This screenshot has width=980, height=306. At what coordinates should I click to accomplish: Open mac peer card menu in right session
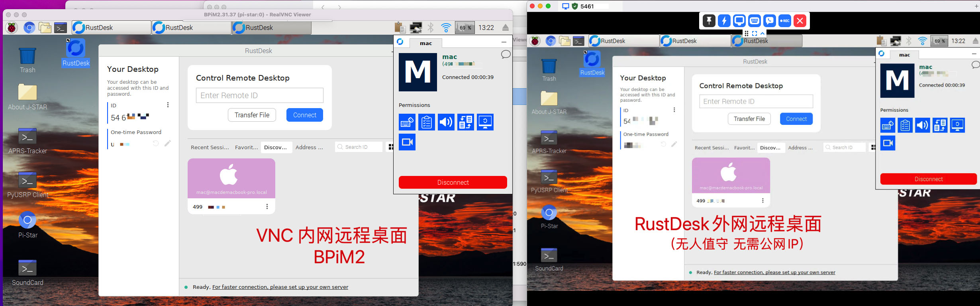[763, 201]
